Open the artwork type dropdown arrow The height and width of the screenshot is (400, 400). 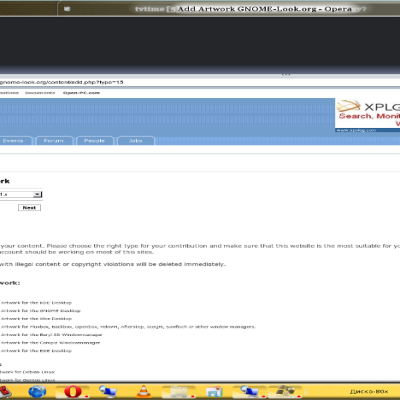pyautogui.click(x=37, y=194)
